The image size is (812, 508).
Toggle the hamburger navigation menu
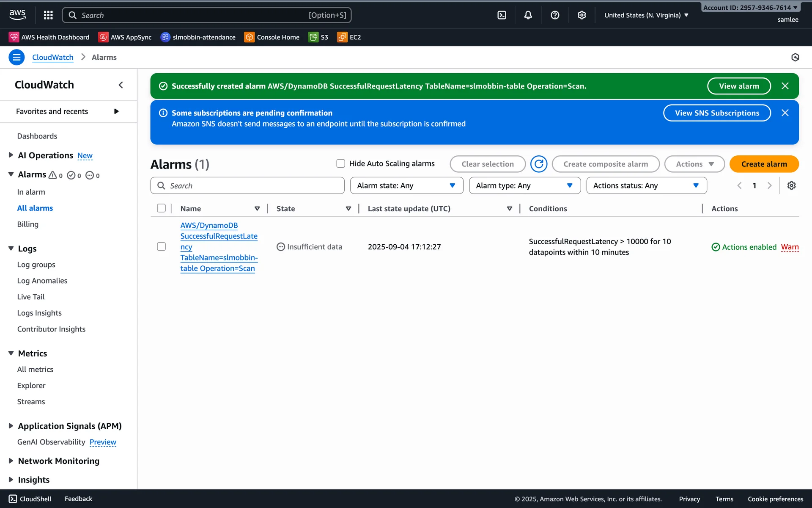pyautogui.click(x=16, y=57)
